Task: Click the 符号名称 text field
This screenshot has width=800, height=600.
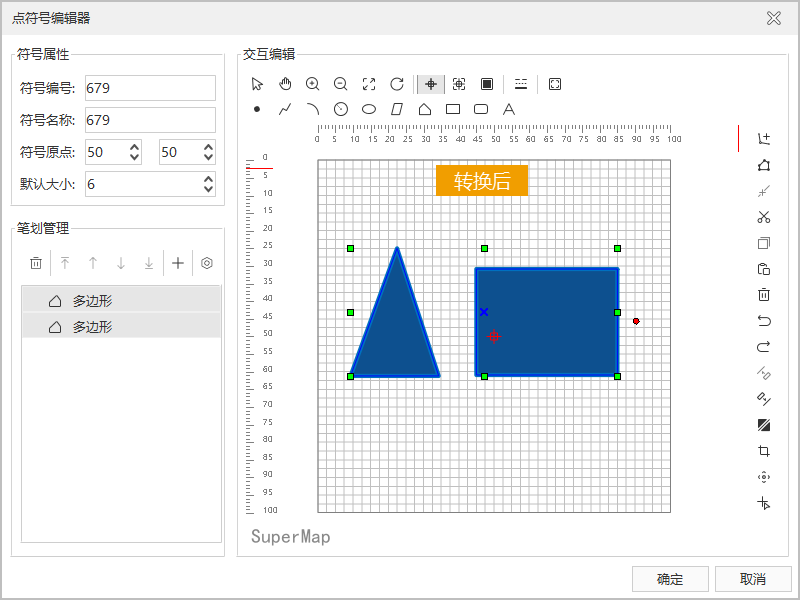Action: 150,120
